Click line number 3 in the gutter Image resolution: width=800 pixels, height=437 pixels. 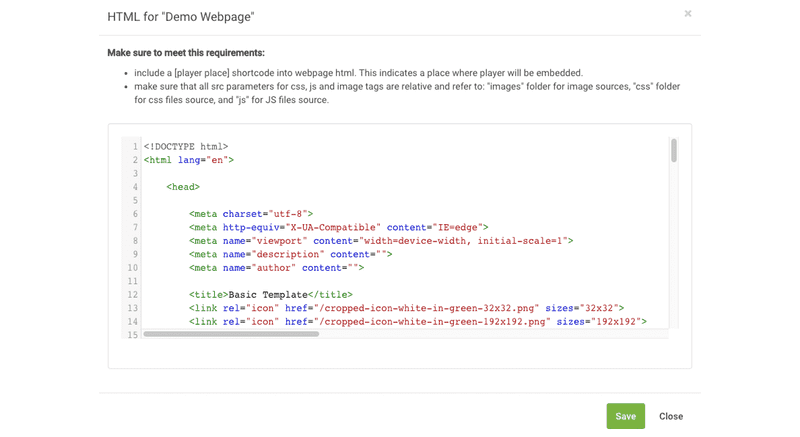[x=134, y=173]
